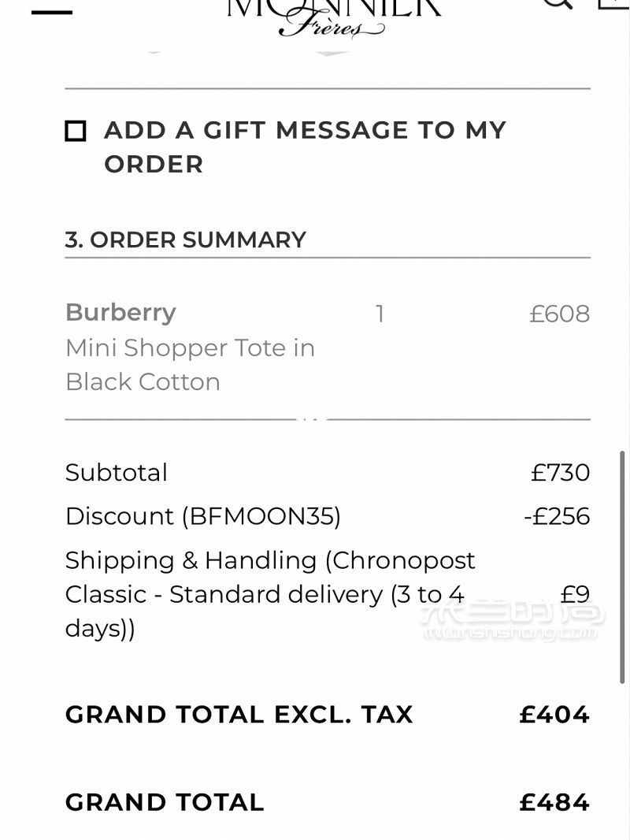Open the shopping bag icon
This screenshot has height=840, width=630.
coord(614,4)
